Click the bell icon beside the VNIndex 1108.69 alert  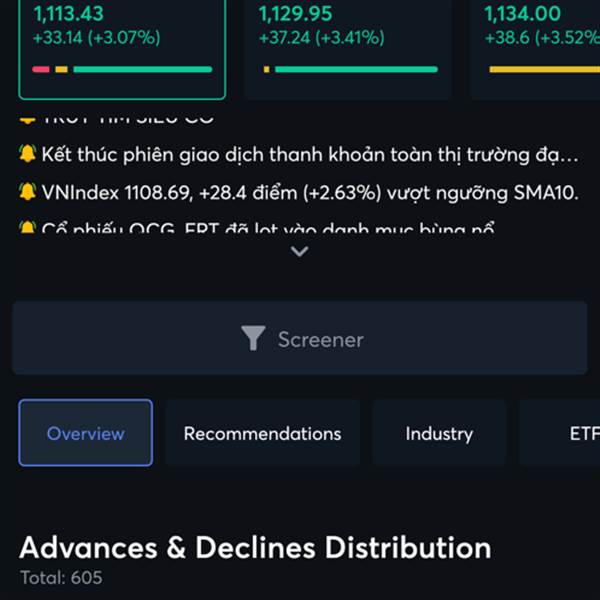(27, 192)
